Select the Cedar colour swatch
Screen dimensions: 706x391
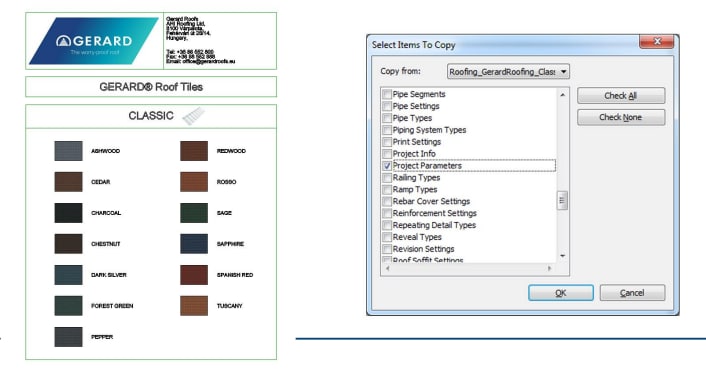(68, 182)
